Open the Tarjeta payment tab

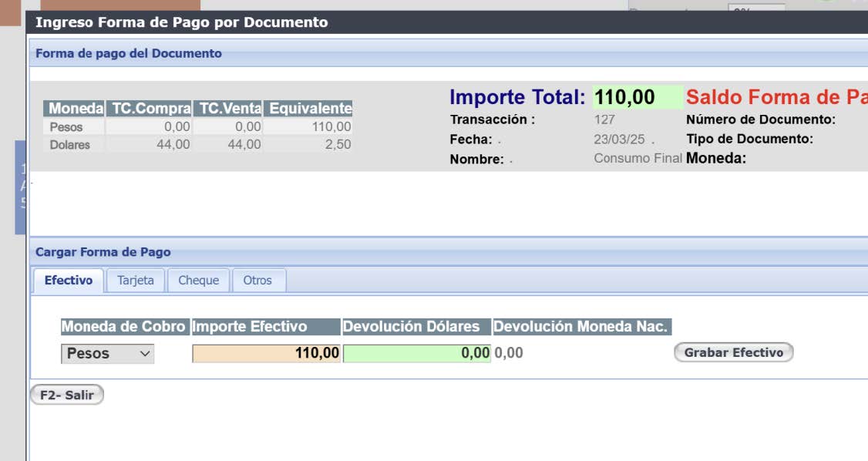point(136,281)
